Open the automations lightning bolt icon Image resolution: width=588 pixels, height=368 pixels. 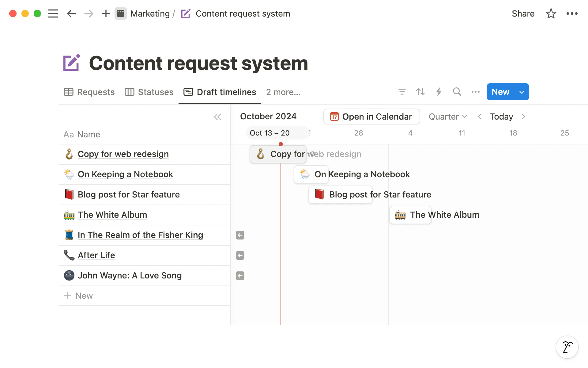(439, 92)
